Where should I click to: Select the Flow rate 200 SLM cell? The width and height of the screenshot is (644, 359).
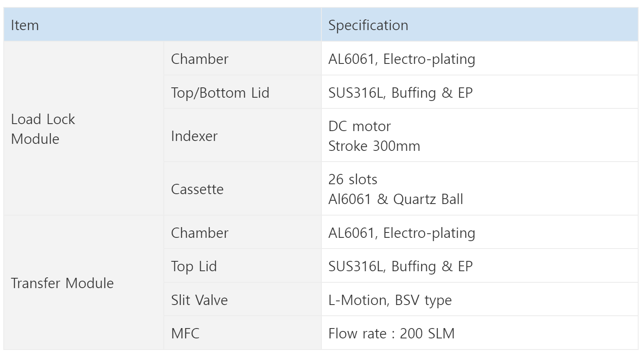[479, 333]
